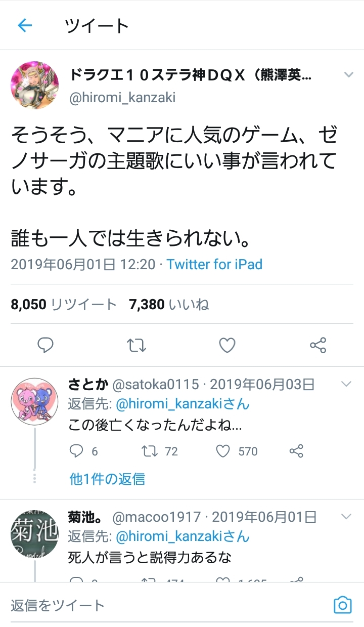364x627 pixels.
Task: Open the main tweet author's avatar
Action: coord(35,82)
